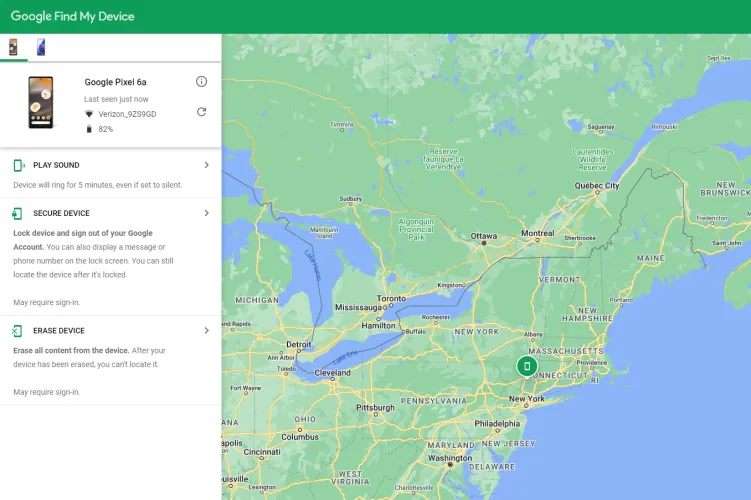Refresh the Google Pixel 6a location
Screen dimensions: 751x500
tap(201, 112)
